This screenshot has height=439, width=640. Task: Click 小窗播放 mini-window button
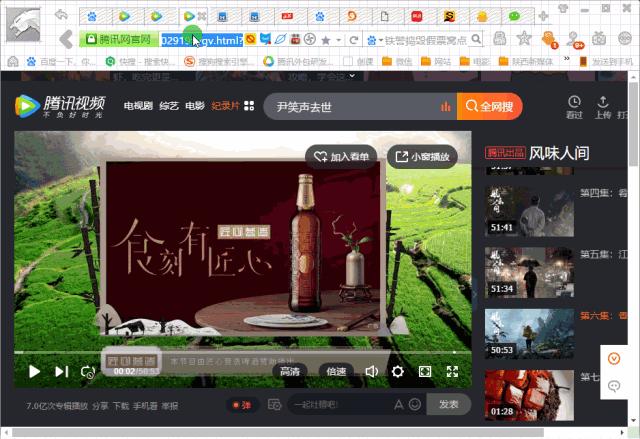coord(422,157)
